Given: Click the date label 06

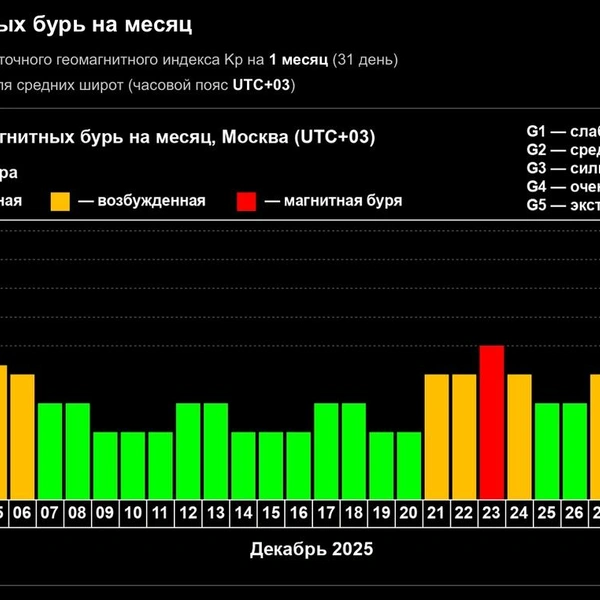Looking at the screenshot, I should click(22, 513).
